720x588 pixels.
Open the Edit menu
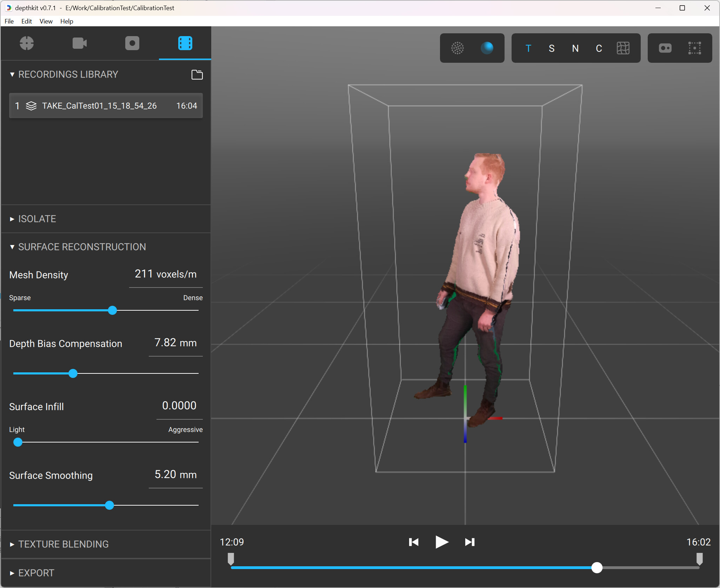(x=26, y=21)
